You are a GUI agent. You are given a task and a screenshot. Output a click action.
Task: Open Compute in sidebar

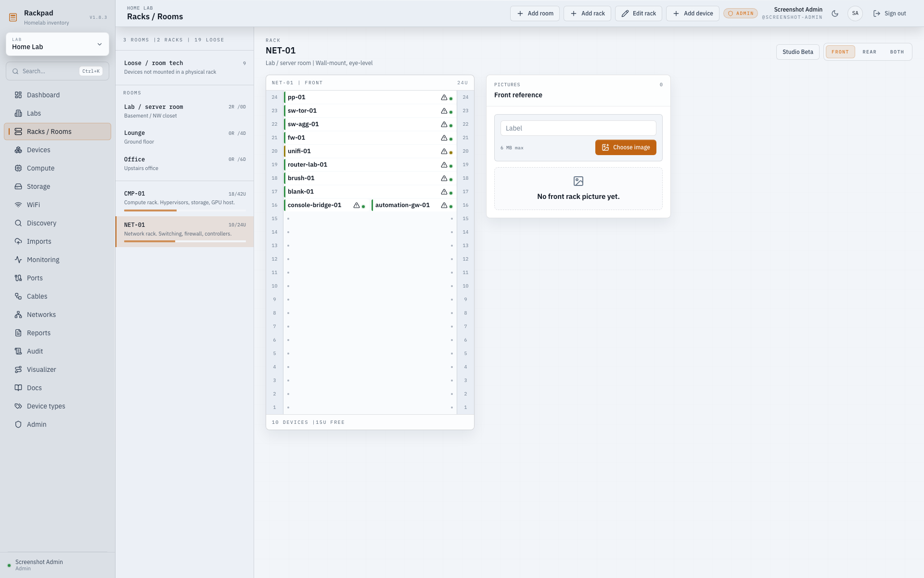[57, 168]
